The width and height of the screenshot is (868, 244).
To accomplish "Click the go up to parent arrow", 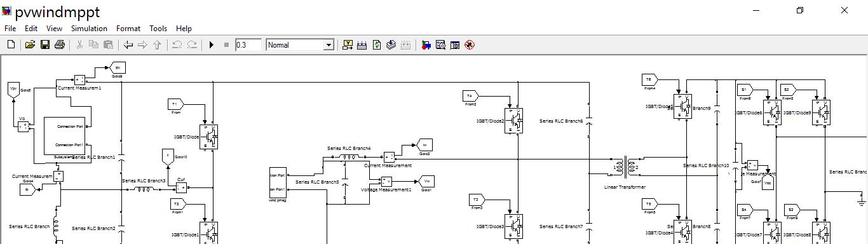I will [x=157, y=45].
